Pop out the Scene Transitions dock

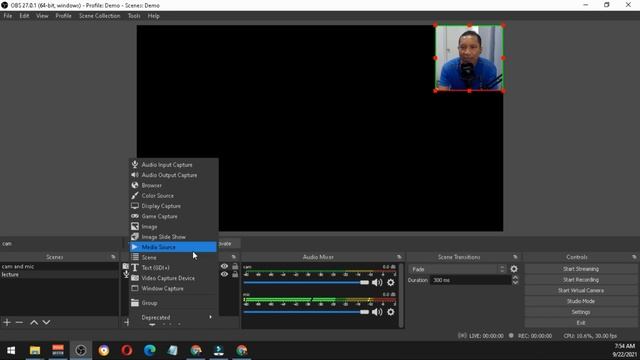pyautogui.click(x=515, y=257)
